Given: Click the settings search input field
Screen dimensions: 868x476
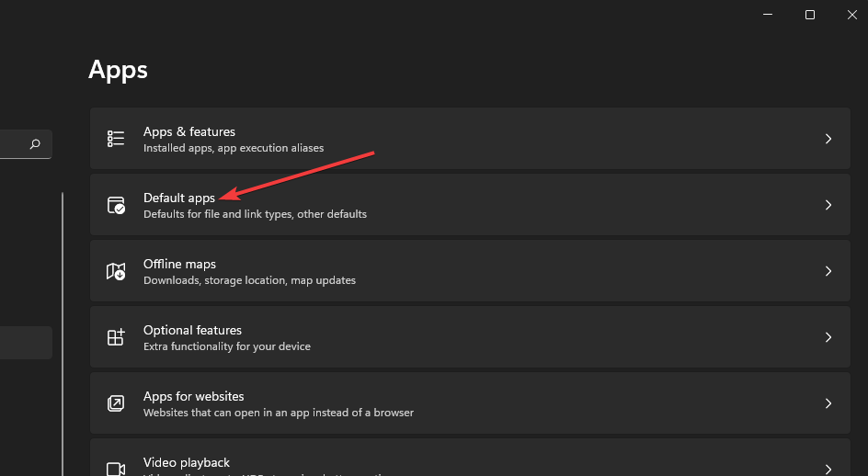Looking at the screenshot, I should [x=13, y=144].
